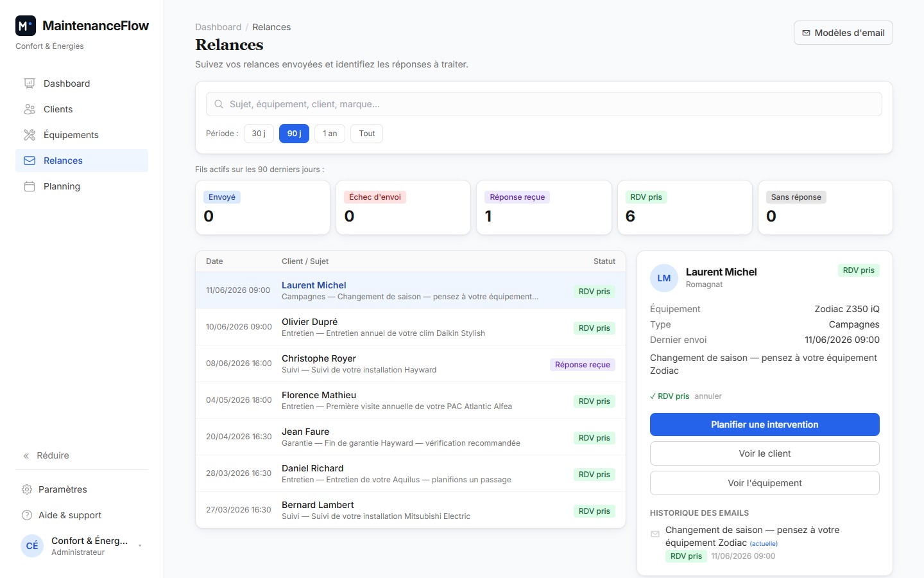This screenshot has width=924, height=578.
Task: Open the Équipements section
Action: (x=81, y=135)
